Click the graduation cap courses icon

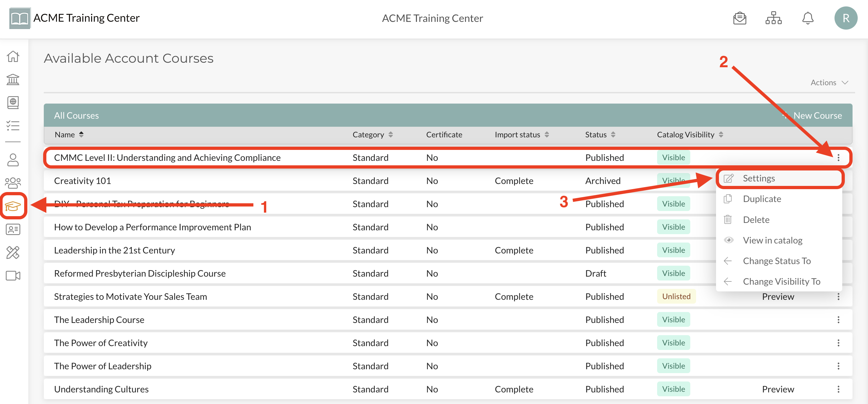13,206
